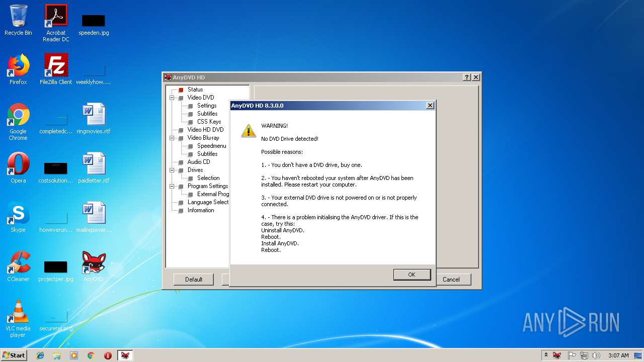Select the Video DVD tree item
The width and height of the screenshot is (644, 362).
(201, 98)
